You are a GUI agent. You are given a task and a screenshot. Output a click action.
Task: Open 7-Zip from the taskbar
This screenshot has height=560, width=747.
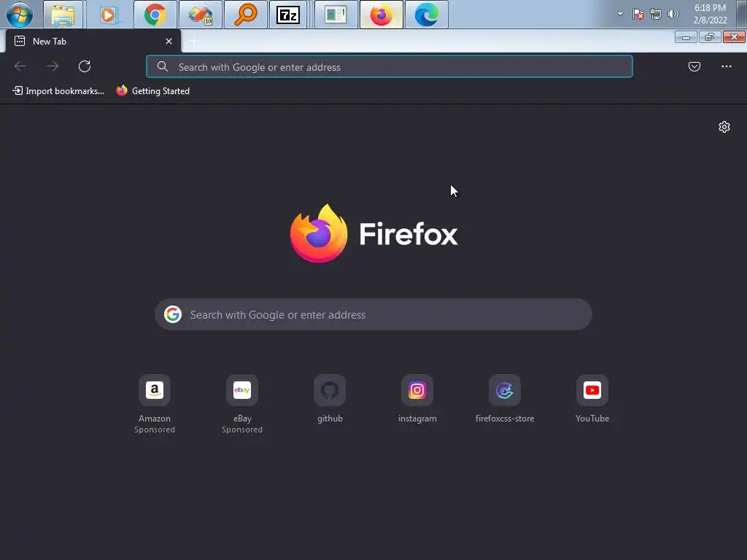287,15
